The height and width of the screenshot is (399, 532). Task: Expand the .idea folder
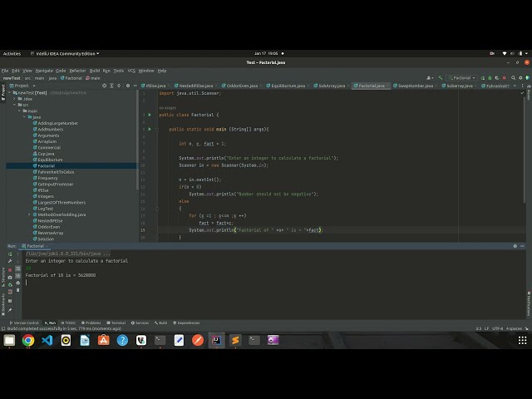[15, 99]
